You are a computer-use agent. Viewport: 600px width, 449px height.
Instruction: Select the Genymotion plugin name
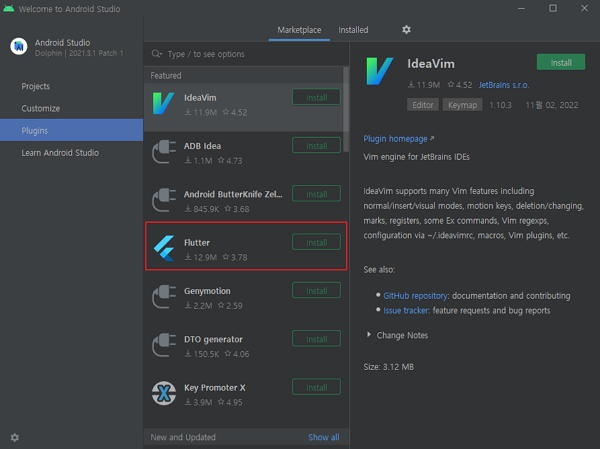207,291
